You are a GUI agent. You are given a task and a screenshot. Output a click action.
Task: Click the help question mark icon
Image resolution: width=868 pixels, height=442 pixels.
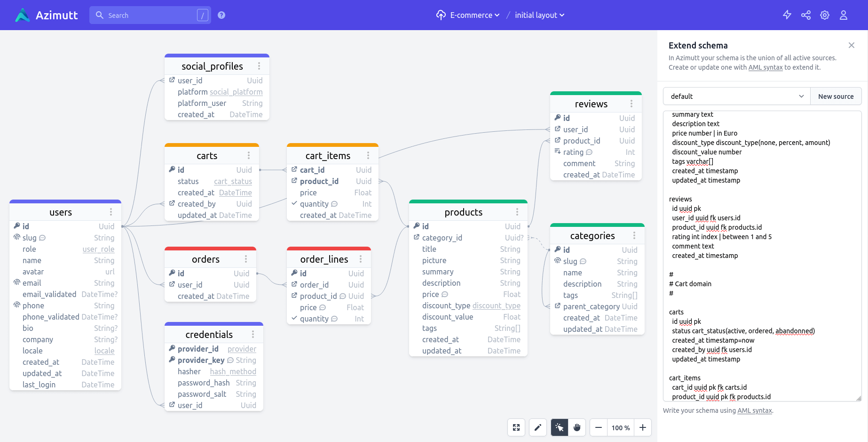click(221, 15)
